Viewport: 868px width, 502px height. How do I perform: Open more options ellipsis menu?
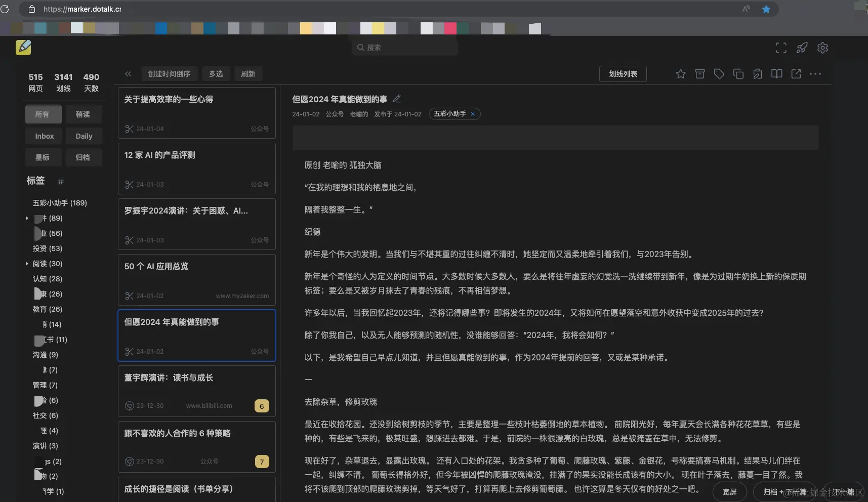(x=815, y=74)
